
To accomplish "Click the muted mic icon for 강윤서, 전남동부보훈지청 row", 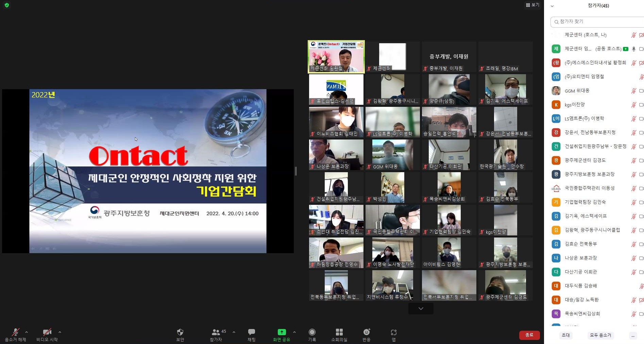I will pos(633,133).
